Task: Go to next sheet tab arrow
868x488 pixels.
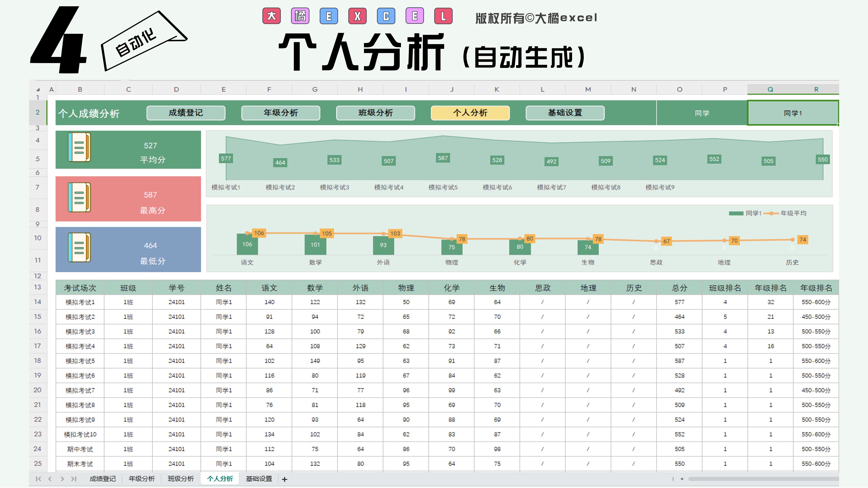Action: click(x=62, y=479)
